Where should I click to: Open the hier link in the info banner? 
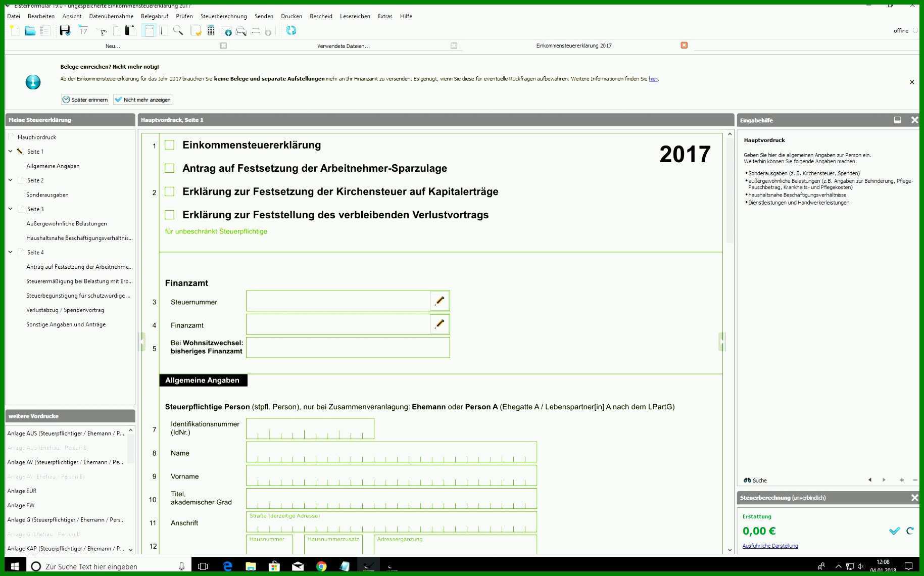pos(653,79)
